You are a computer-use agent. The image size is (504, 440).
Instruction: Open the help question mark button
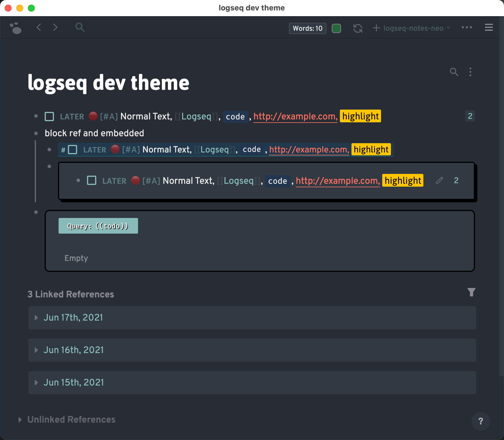[x=481, y=421]
